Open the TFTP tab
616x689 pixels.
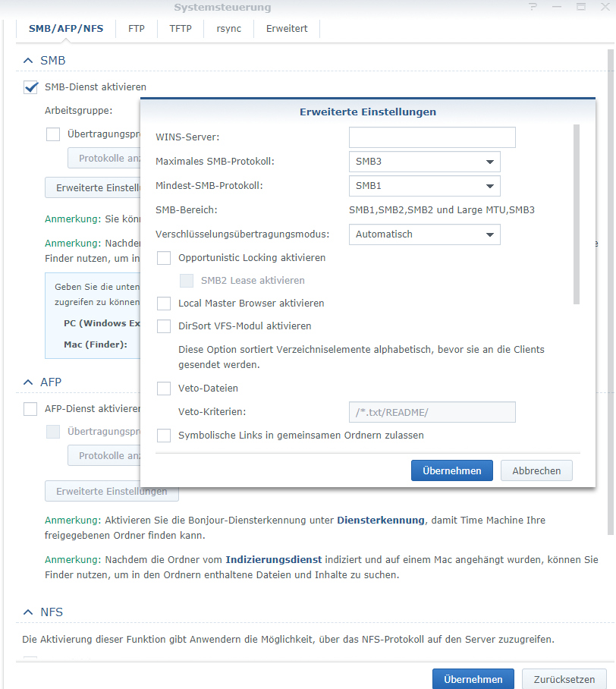(181, 29)
